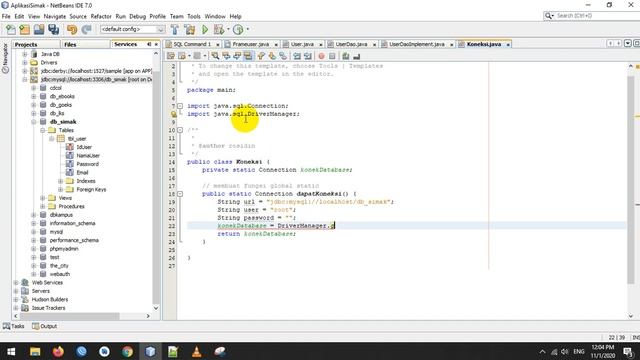Expand the Indexes folder node

tap(60, 181)
